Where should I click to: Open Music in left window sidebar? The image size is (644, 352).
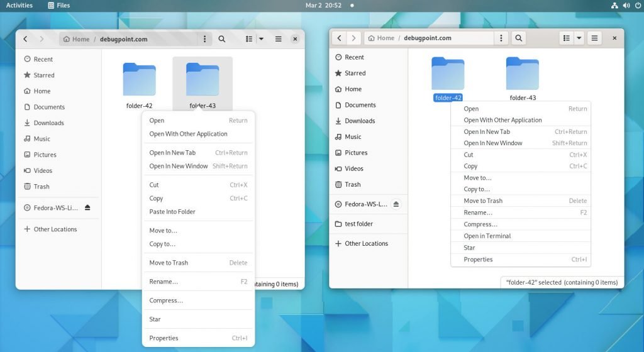coord(58,139)
